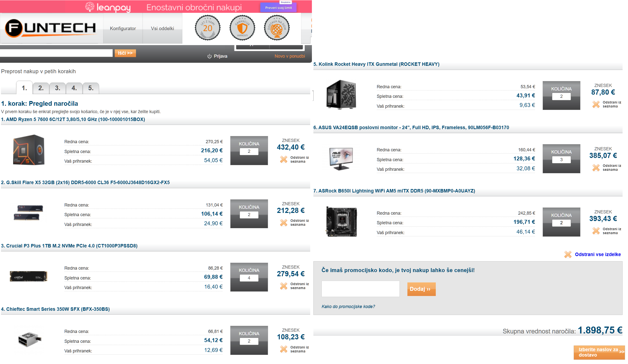Open ASRock B650I Lightning WiFi title link
628x364 pixels.
click(x=394, y=191)
